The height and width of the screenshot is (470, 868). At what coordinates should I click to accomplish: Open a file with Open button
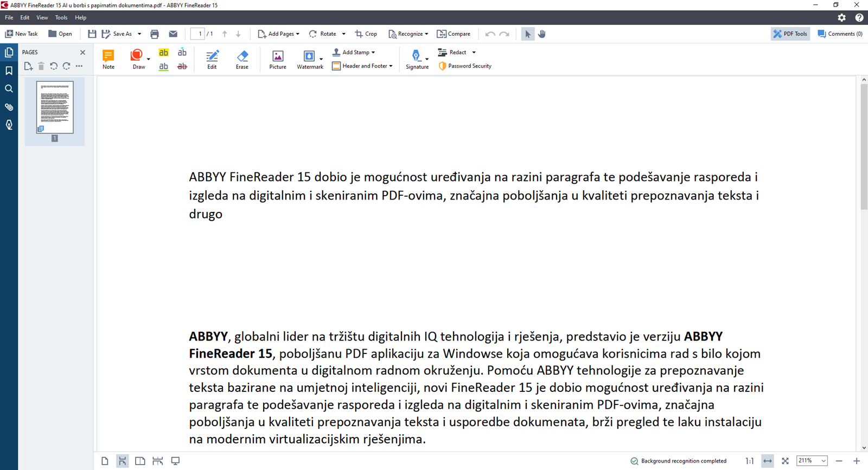click(60, 34)
